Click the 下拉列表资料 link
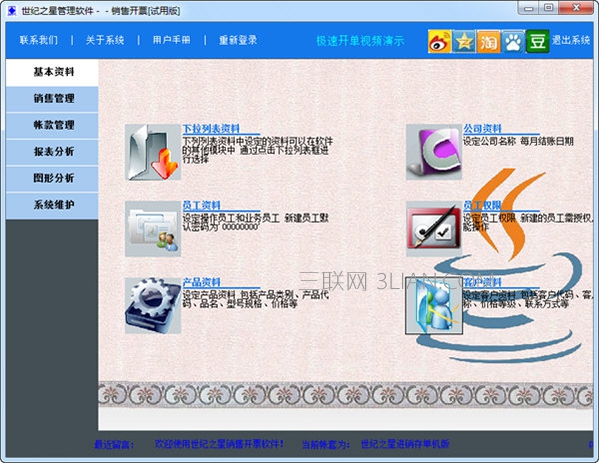Screen dimensions: 599x463 click(211, 129)
